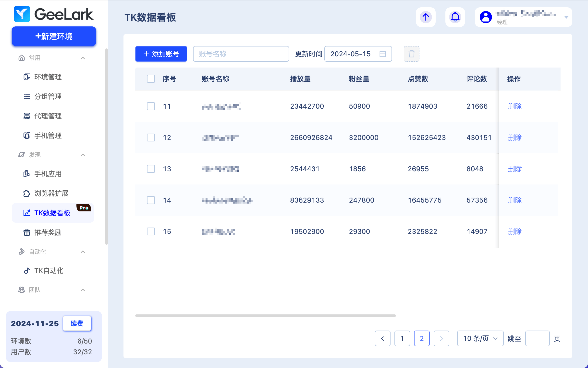Viewport: 588px width, 368px height.
Task: Open the 10 条/页 page size dropdown
Action: [480, 338]
